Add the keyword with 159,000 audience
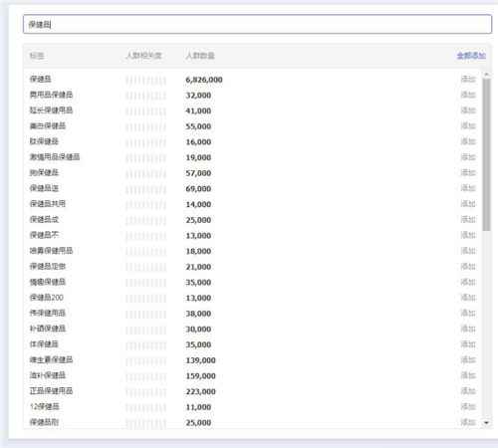The height and width of the screenshot is (448, 498). (x=468, y=375)
